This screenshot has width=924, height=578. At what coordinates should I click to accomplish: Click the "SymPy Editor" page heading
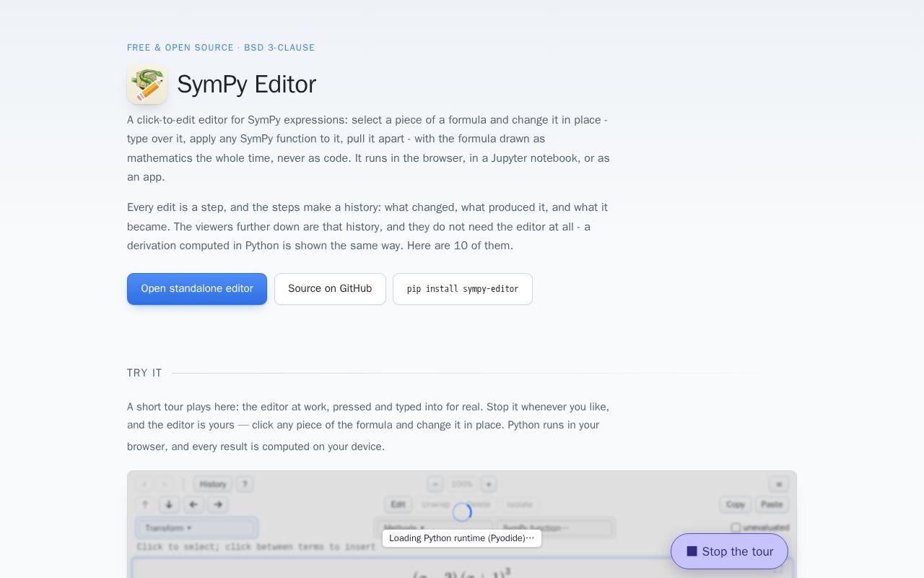coord(246,84)
